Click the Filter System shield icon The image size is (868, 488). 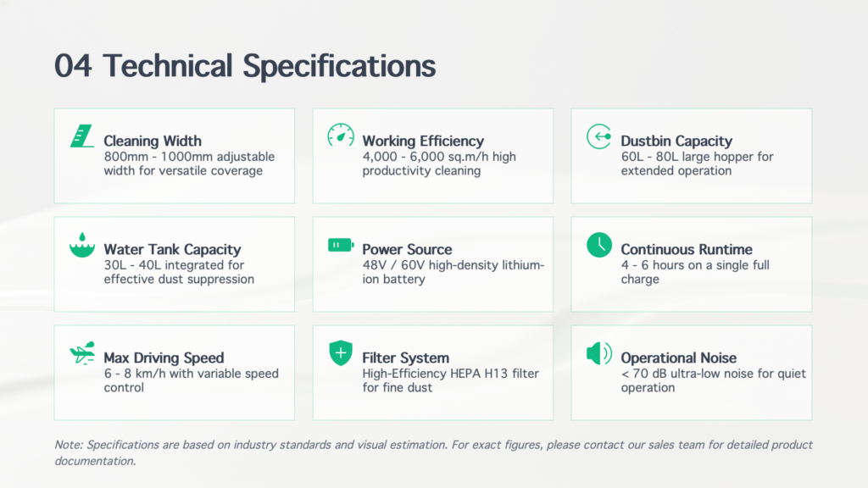[341, 353]
